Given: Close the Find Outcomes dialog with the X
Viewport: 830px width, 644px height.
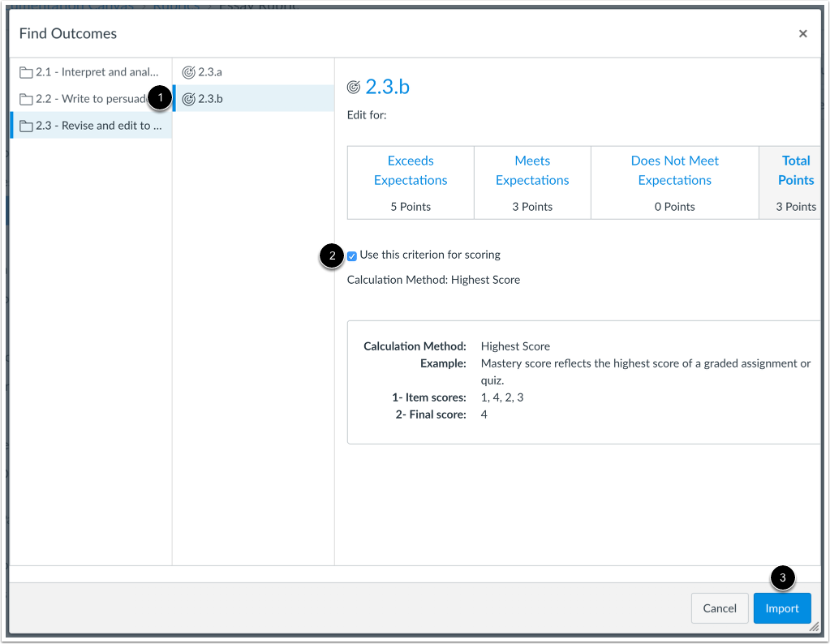Looking at the screenshot, I should [803, 34].
